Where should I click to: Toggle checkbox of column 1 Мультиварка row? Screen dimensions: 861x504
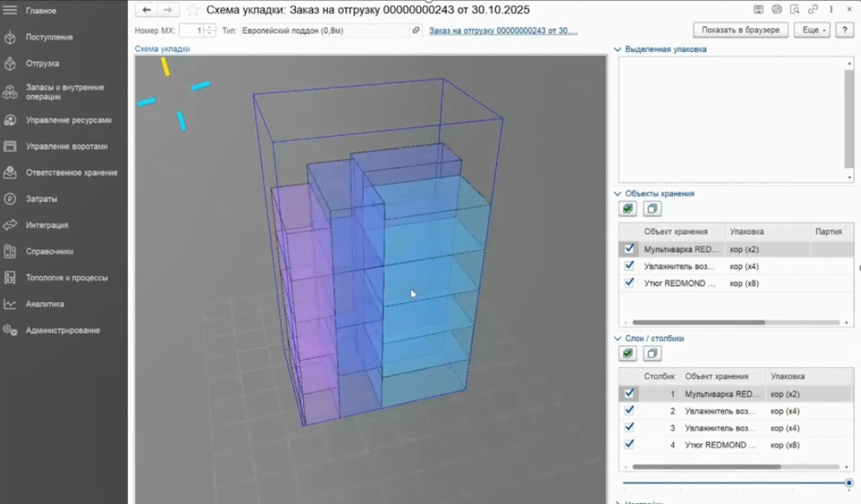[629, 394]
